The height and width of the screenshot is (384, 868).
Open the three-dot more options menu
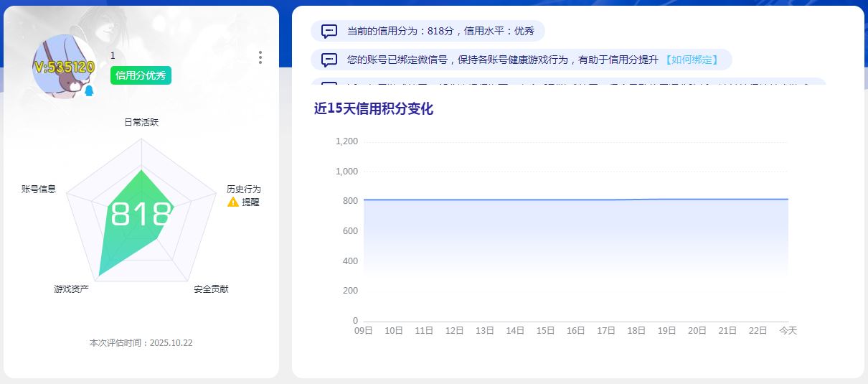(x=260, y=57)
